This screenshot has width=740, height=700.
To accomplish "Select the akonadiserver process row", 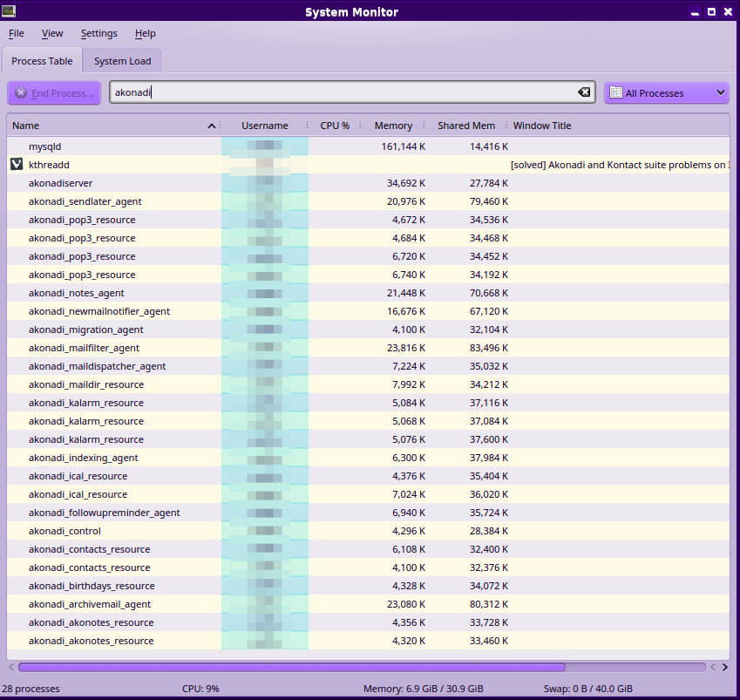I will (x=61, y=183).
